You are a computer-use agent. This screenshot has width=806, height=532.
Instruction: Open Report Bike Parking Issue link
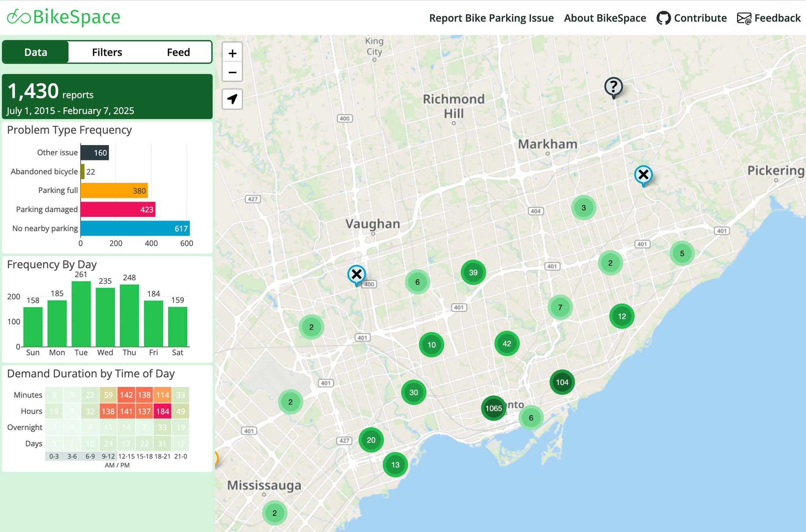[x=491, y=18]
